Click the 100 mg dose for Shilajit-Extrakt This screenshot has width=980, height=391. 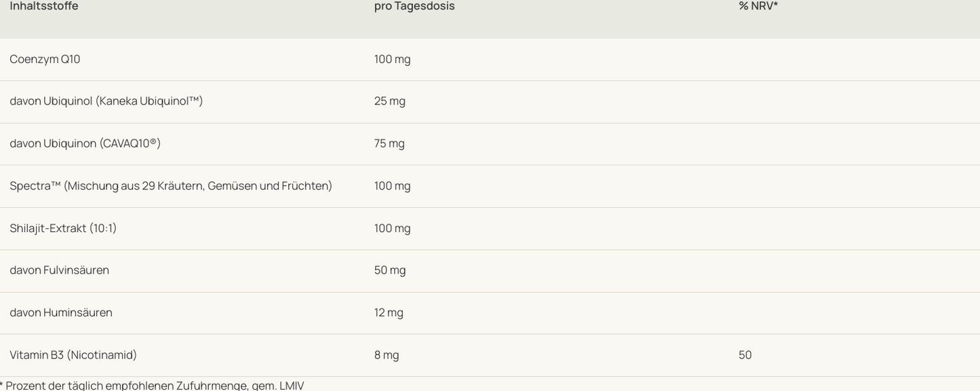click(392, 228)
